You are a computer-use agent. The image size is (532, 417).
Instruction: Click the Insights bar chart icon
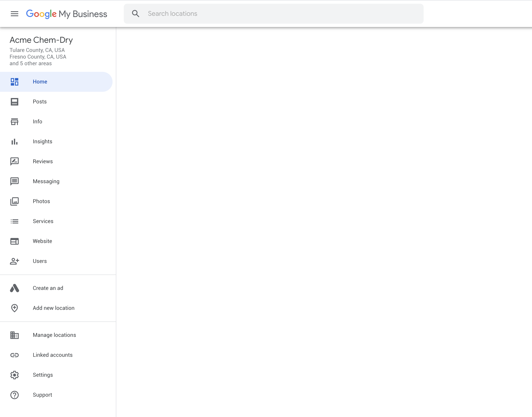tap(14, 142)
